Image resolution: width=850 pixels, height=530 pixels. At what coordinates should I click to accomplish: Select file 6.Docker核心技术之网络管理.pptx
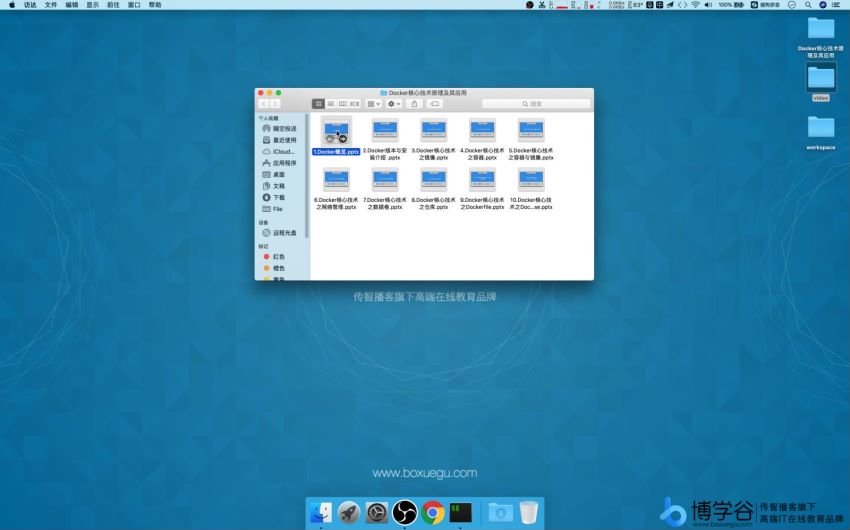(336, 188)
